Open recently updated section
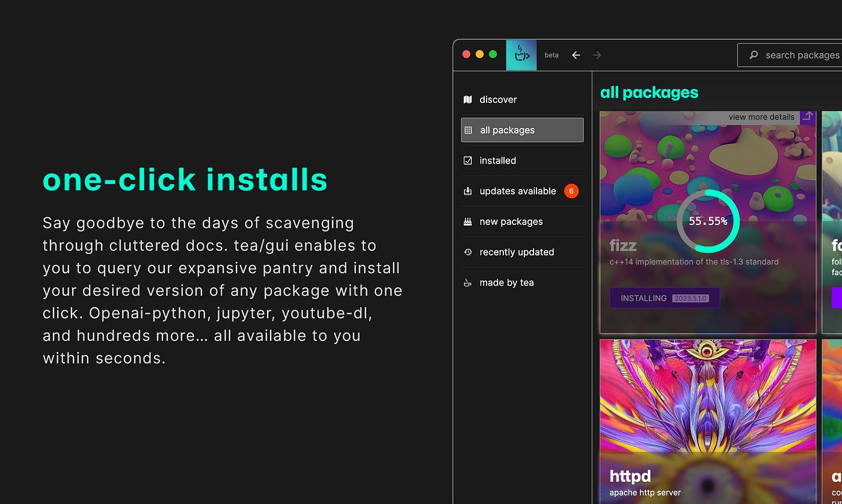 point(522,252)
